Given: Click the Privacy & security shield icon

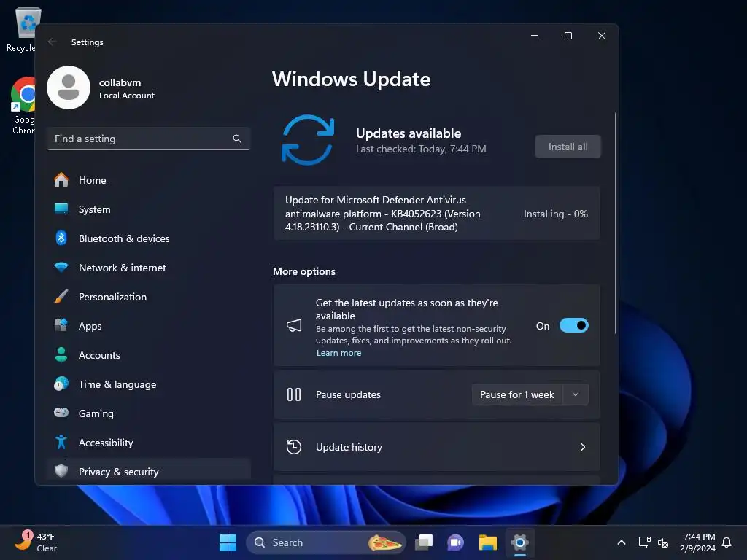Looking at the screenshot, I should 61,471.
